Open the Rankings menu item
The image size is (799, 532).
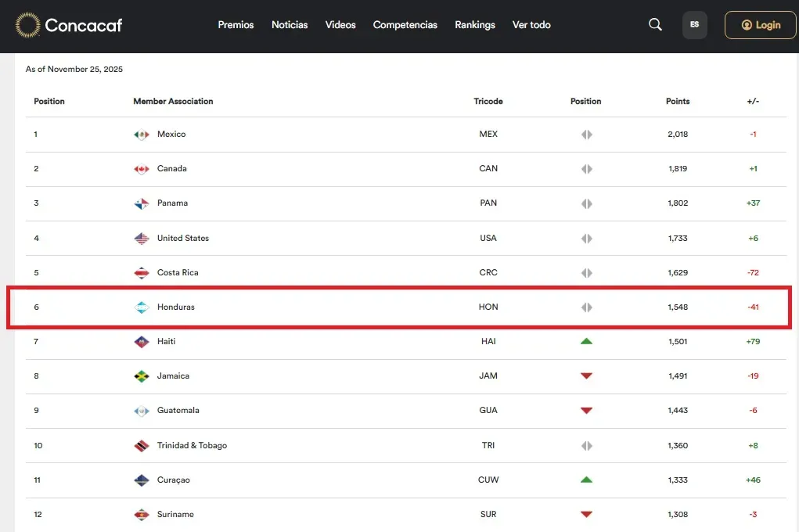[x=475, y=25]
